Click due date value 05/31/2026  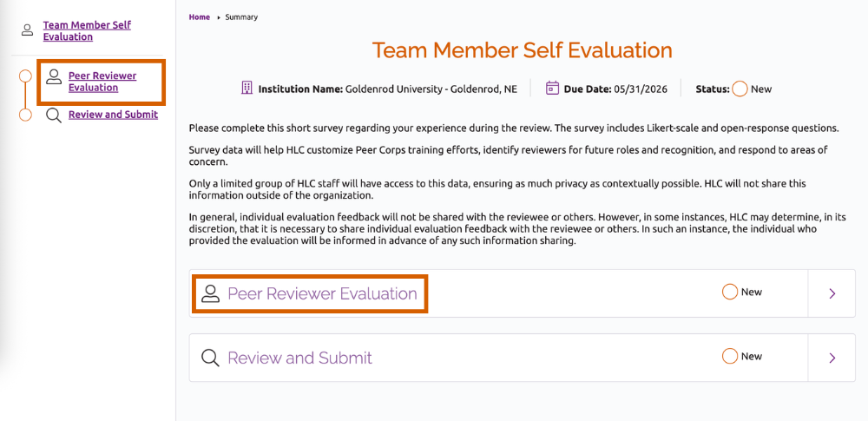tap(641, 89)
